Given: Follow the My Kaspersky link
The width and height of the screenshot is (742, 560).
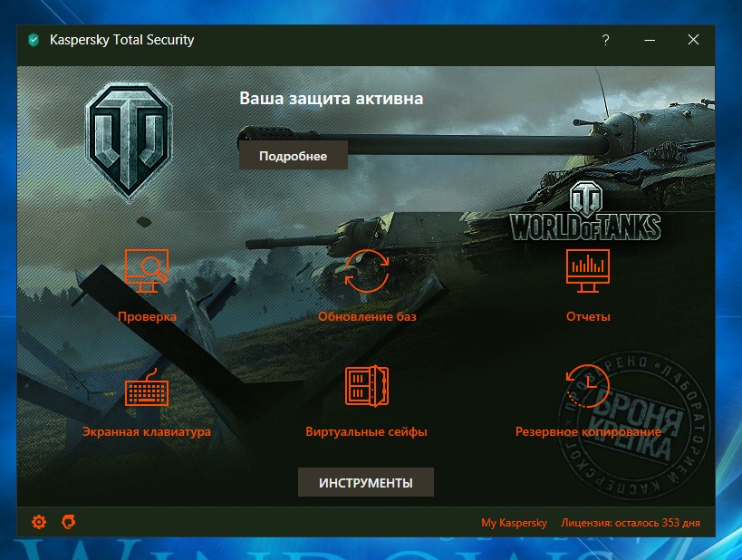Looking at the screenshot, I should 514,523.
